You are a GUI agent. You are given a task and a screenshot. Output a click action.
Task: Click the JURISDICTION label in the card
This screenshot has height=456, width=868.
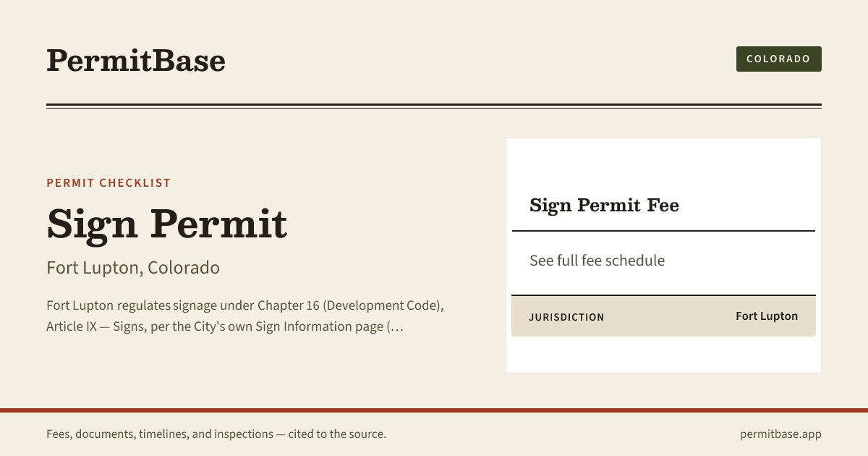(x=566, y=317)
